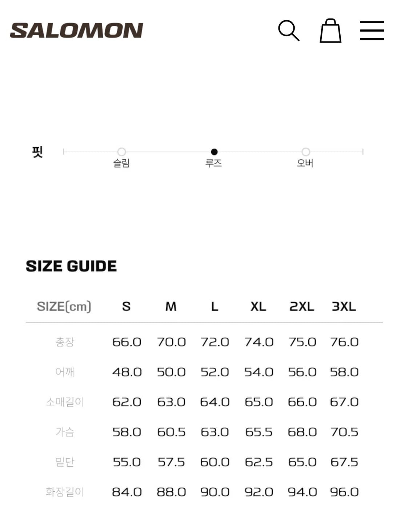409x532 pixels.
Task: Select the 오버 fit point
Action: [x=306, y=152]
